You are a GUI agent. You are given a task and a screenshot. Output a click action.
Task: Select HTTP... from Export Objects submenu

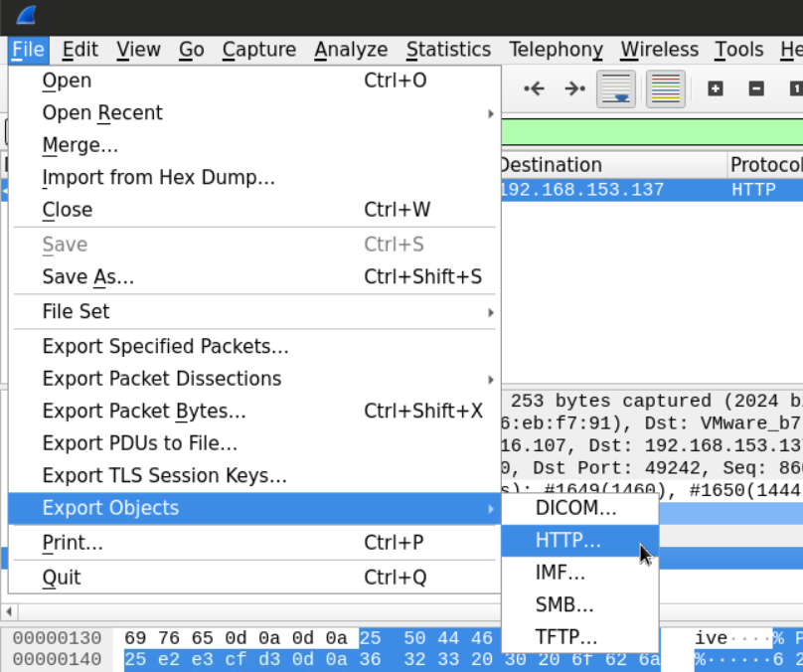click(568, 541)
